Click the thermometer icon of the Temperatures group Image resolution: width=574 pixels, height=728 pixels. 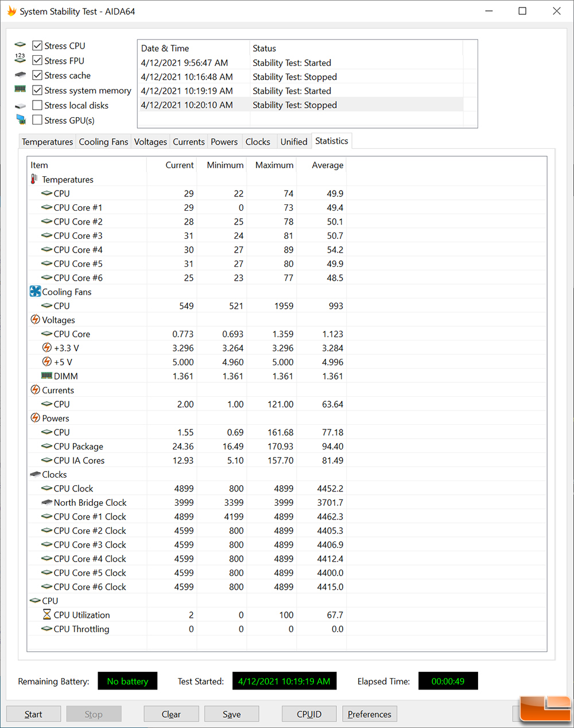(34, 179)
